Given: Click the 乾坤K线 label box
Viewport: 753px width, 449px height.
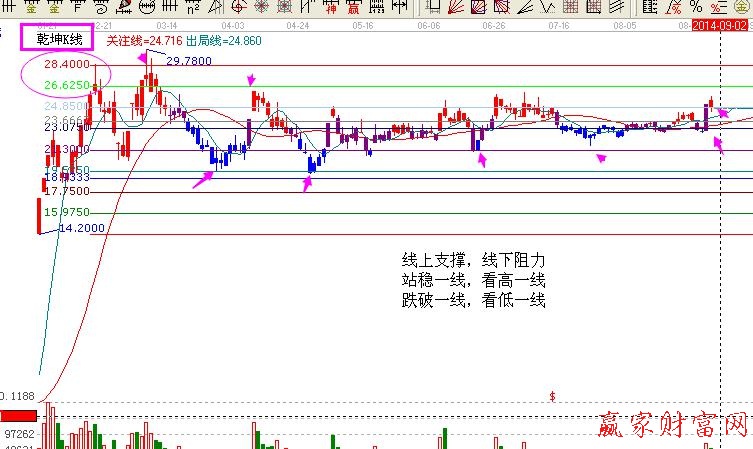Looking at the screenshot, I should (56, 40).
